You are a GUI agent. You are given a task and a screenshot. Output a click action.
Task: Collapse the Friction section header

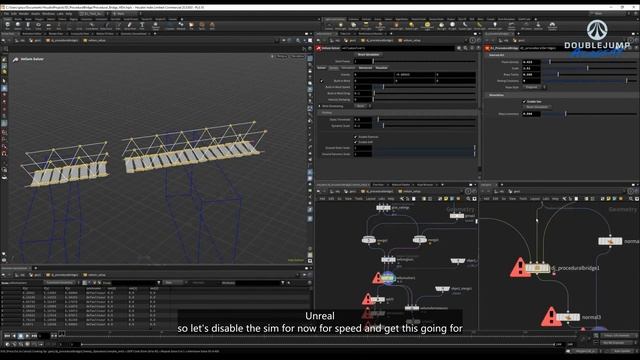point(396,113)
